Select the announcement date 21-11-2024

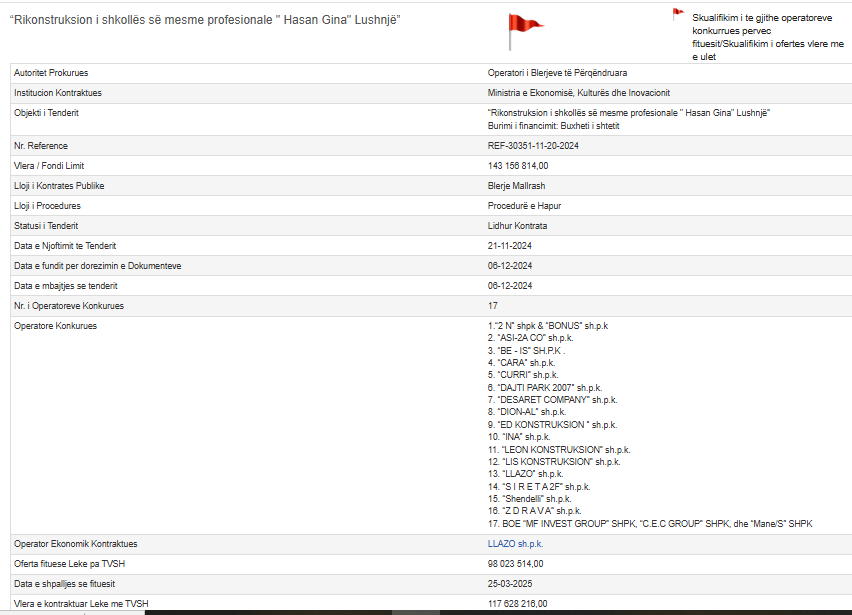tap(510, 246)
